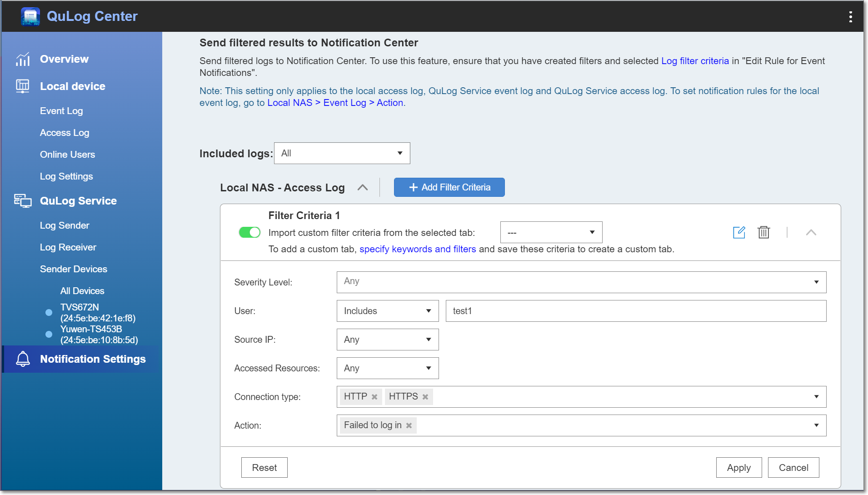This screenshot has height=495, width=868.
Task: Open Log Settings in sidebar
Action: coord(66,176)
